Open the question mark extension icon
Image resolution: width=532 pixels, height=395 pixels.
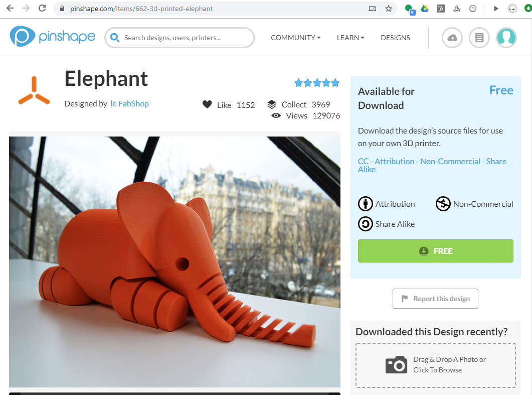click(473, 9)
